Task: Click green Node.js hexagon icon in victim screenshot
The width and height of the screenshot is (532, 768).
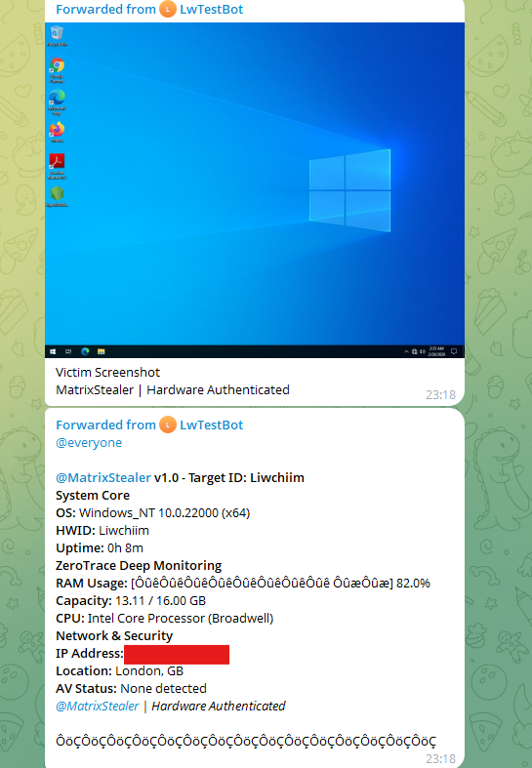Action: 57,193
